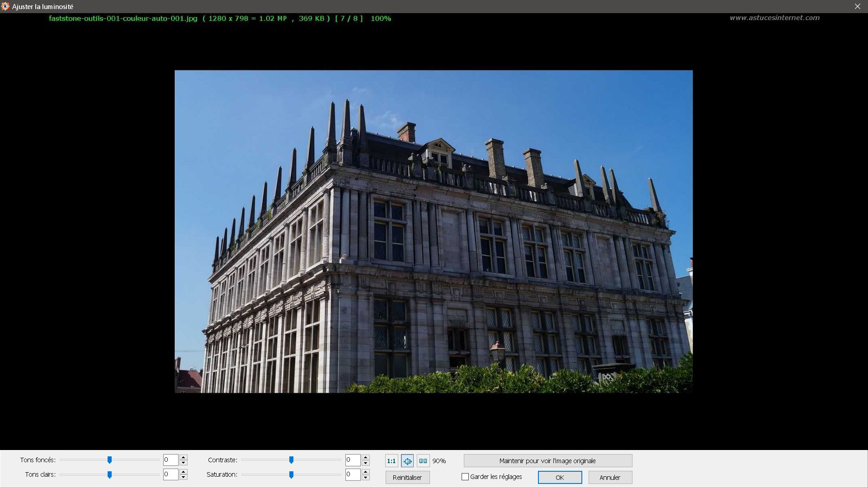Screen dimensions: 868x488
Task: Confirm with the OK button
Action: click(x=560, y=477)
